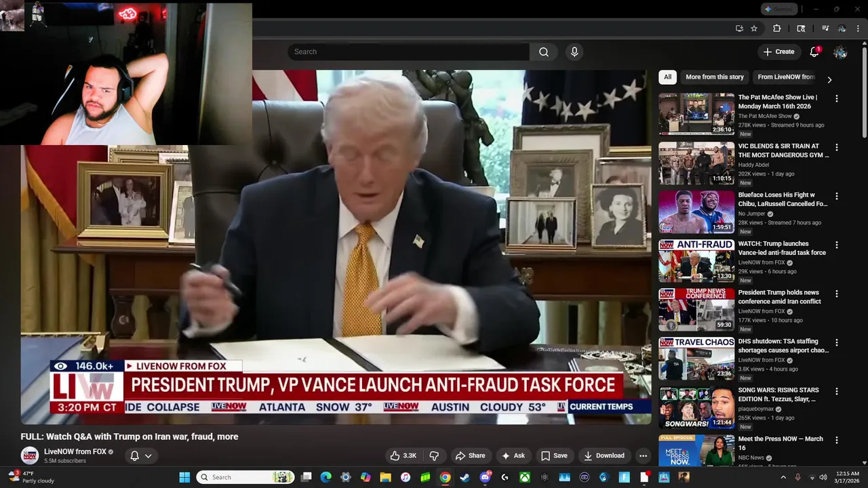Open options for VIC BLENDS video
868x488 pixels.
(x=836, y=147)
